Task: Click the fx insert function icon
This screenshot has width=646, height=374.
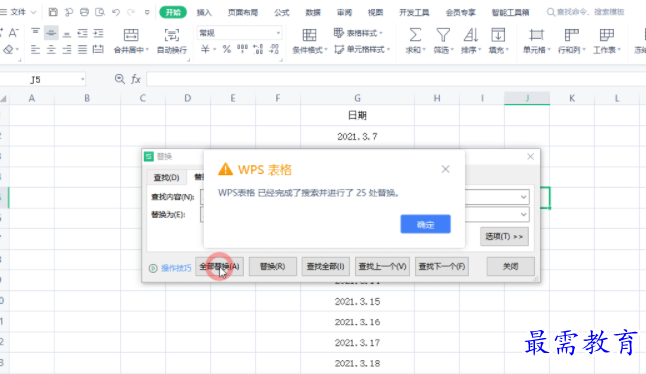Action: 136,79
